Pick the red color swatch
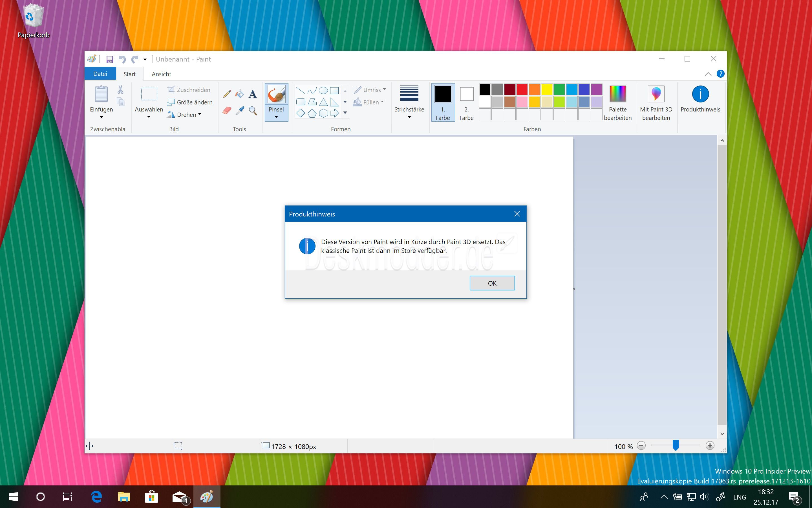The image size is (812, 508). point(522,89)
